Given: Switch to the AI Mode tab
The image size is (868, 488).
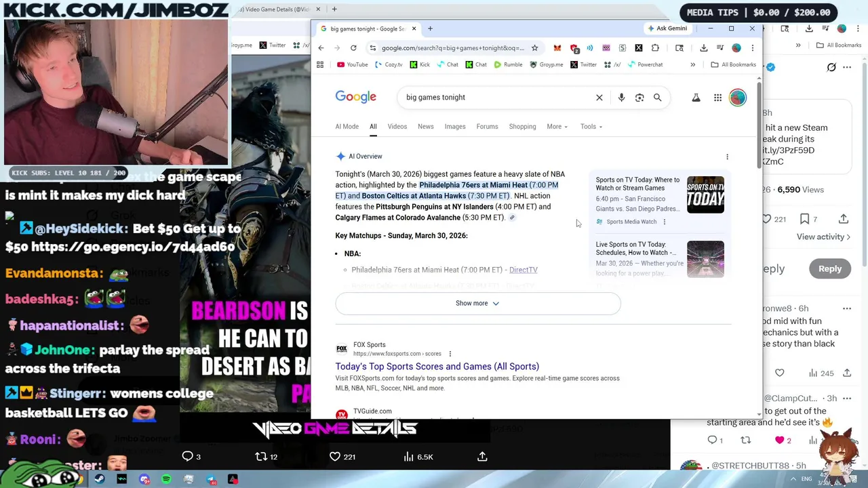Looking at the screenshot, I should tap(347, 127).
